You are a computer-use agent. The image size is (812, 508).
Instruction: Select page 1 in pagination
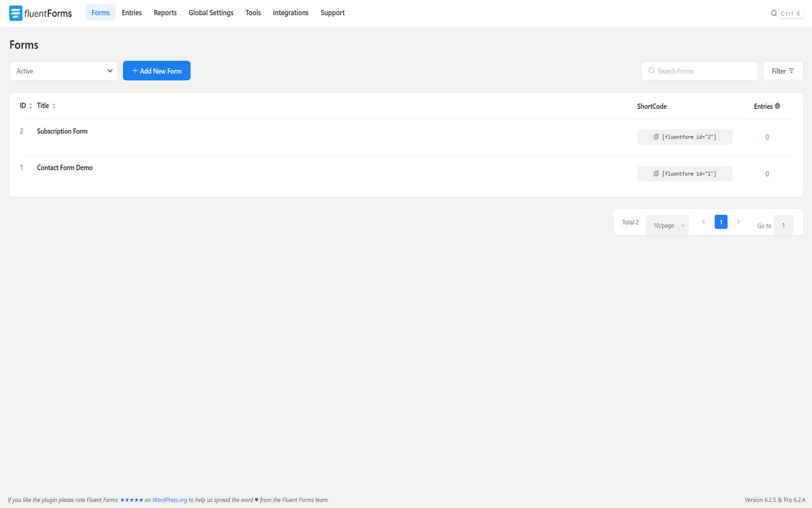pos(721,222)
